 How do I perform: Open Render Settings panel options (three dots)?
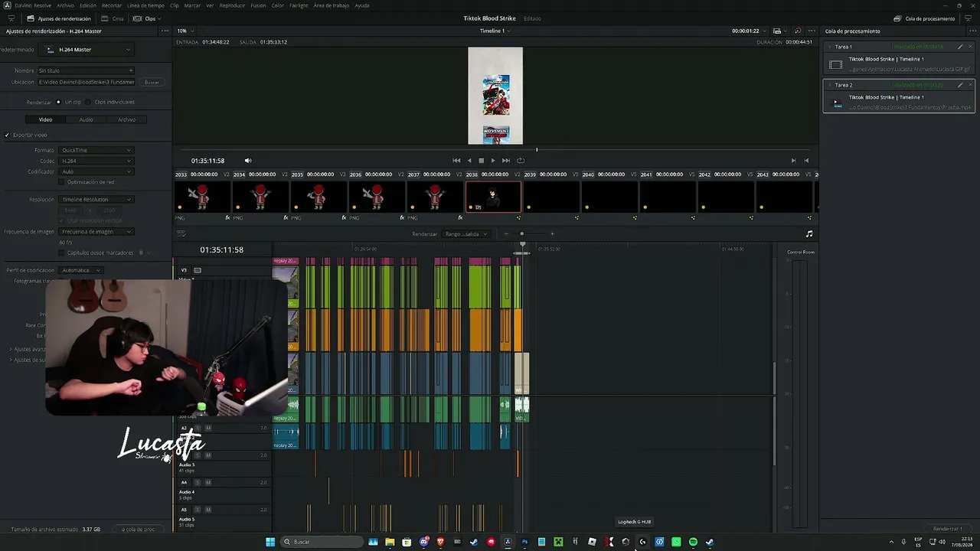(x=165, y=31)
